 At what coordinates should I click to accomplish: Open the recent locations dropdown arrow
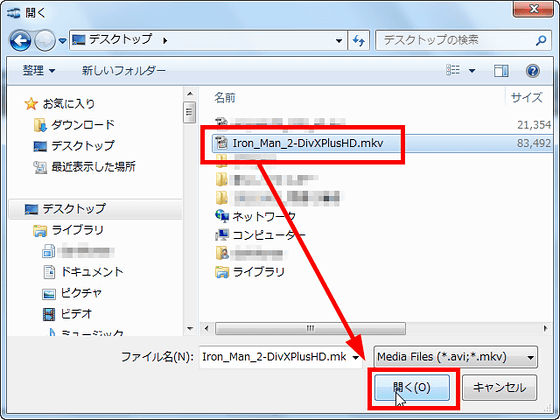tap(62, 41)
